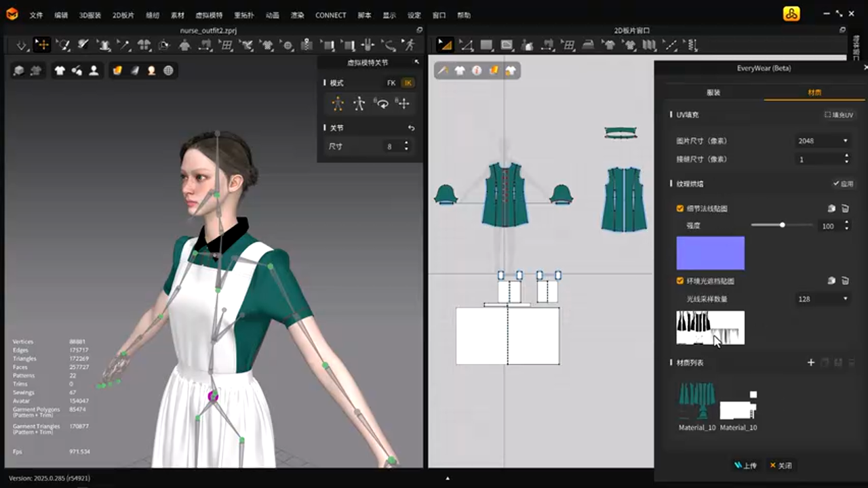Viewport: 868px width, 488px height.
Task: Open the 光线采样数量 128 dropdown
Action: pos(823,299)
